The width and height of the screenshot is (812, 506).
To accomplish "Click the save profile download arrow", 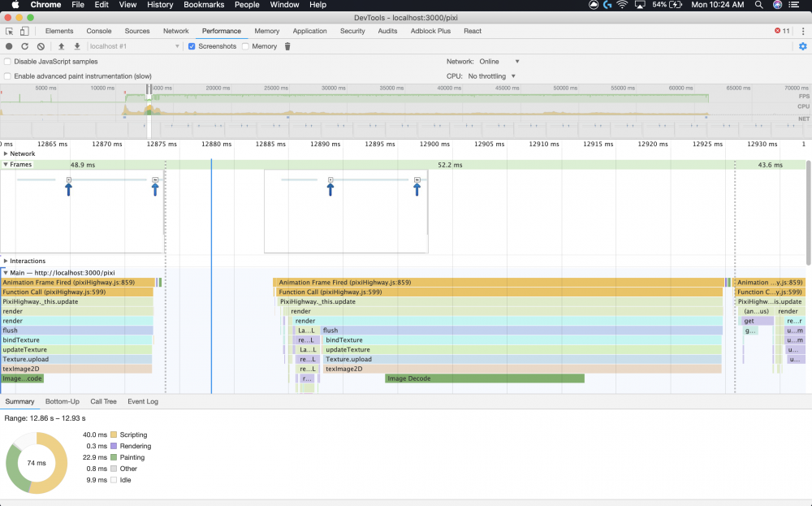I will pos(77,46).
